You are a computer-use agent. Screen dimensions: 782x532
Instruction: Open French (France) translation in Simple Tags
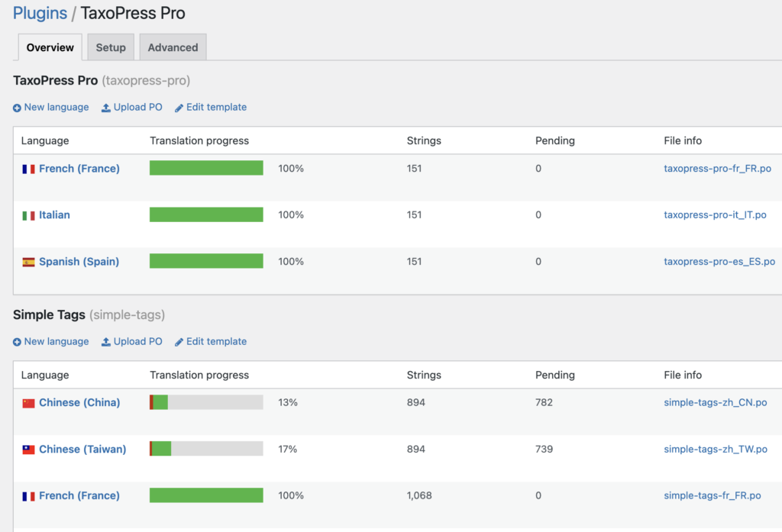coord(79,495)
